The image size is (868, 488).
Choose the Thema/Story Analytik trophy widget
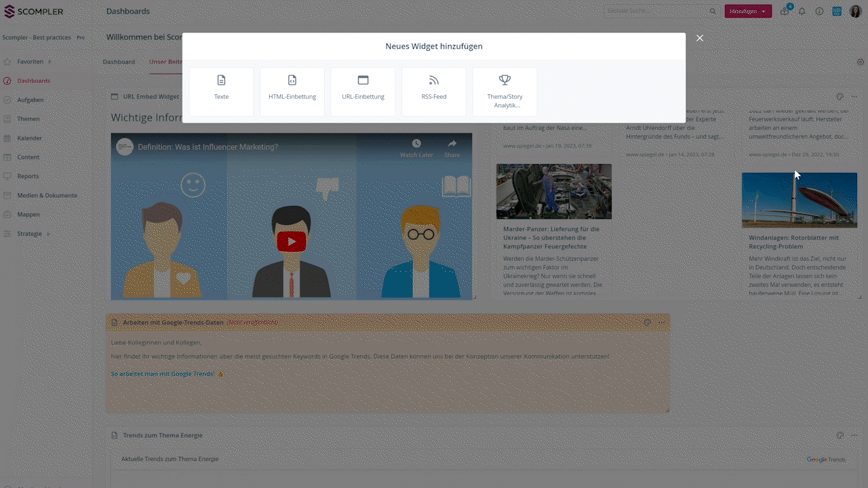coord(505,91)
